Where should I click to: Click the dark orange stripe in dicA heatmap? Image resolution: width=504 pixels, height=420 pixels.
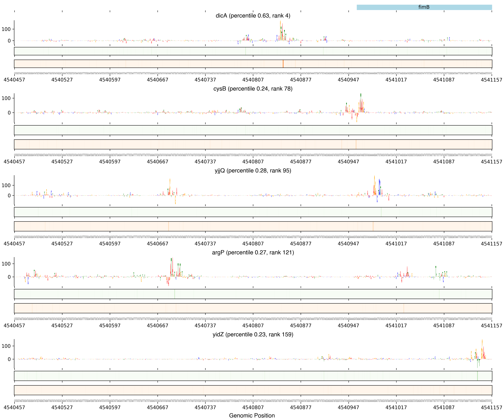tap(283, 64)
